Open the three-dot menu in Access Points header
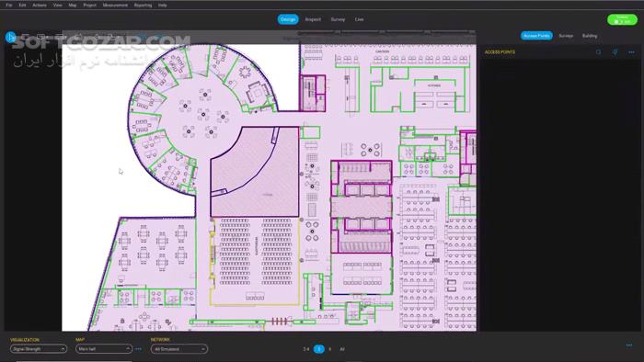Screen dimensions: 644x362 click(631, 52)
